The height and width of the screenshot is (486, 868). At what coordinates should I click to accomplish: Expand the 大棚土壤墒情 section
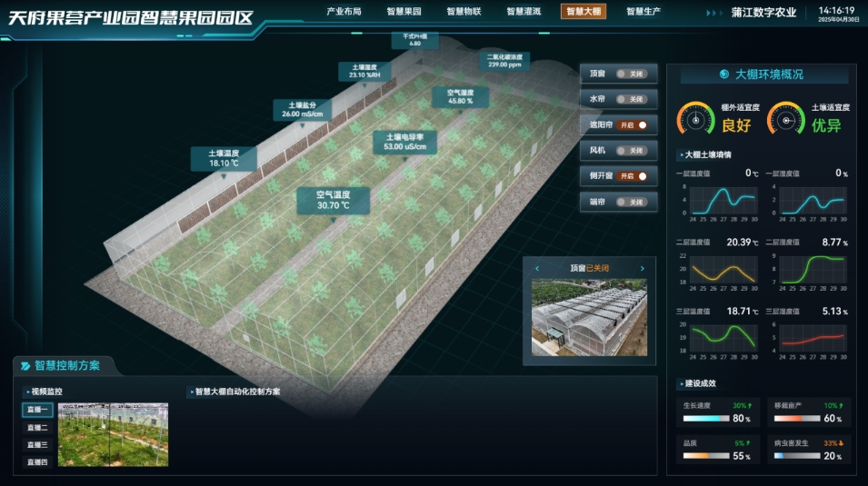click(707, 154)
